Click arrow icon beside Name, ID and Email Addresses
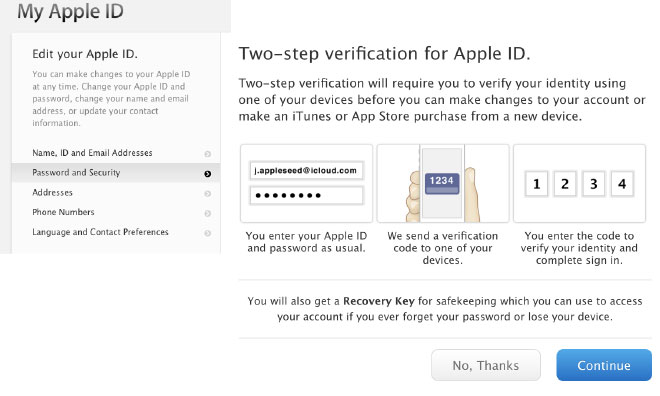Image resolution: width=660 pixels, height=396 pixels. [x=208, y=154]
